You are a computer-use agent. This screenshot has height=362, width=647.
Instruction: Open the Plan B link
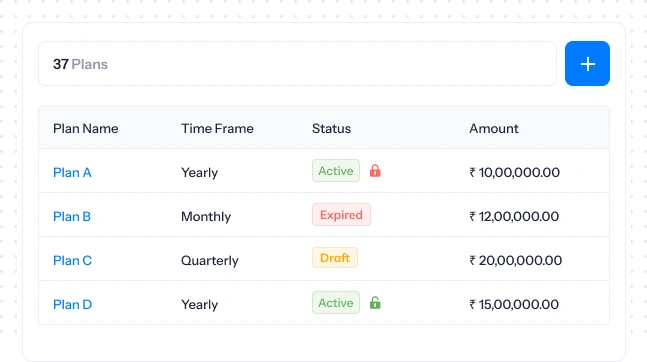[x=72, y=216]
